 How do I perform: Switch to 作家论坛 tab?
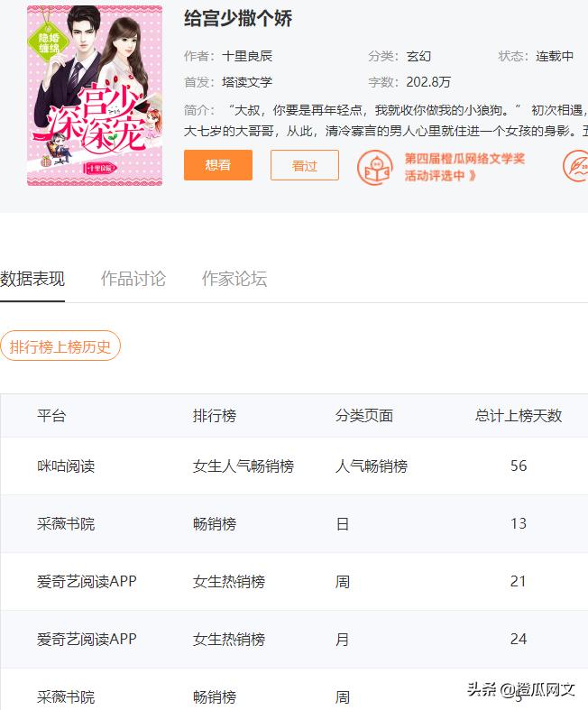pos(234,279)
